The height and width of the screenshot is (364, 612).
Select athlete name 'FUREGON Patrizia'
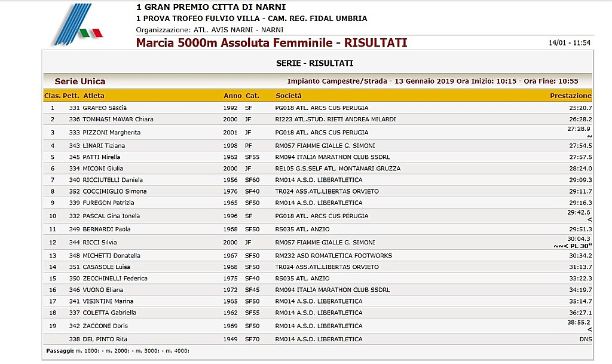109,203
